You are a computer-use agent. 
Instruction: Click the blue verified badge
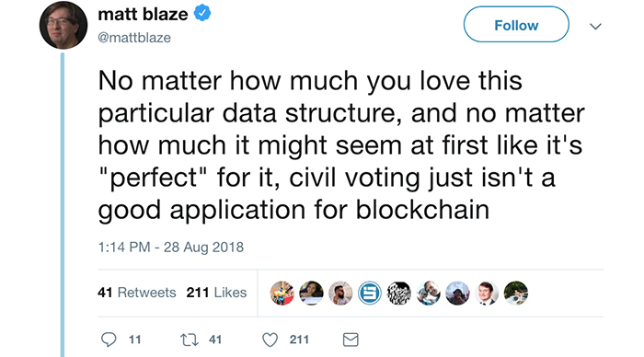pyautogui.click(x=202, y=14)
